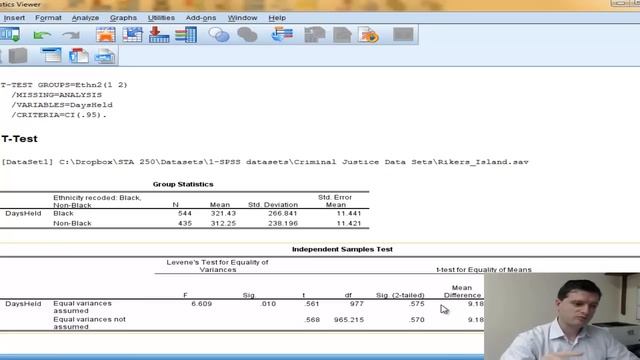Click the t-test for Equality of Means header
This screenshot has width=640, height=360.
[x=484, y=270]
